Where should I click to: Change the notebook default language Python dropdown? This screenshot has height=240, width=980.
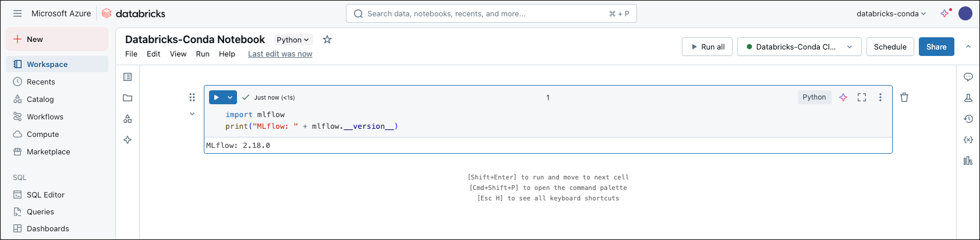click(x=293, y=40)
